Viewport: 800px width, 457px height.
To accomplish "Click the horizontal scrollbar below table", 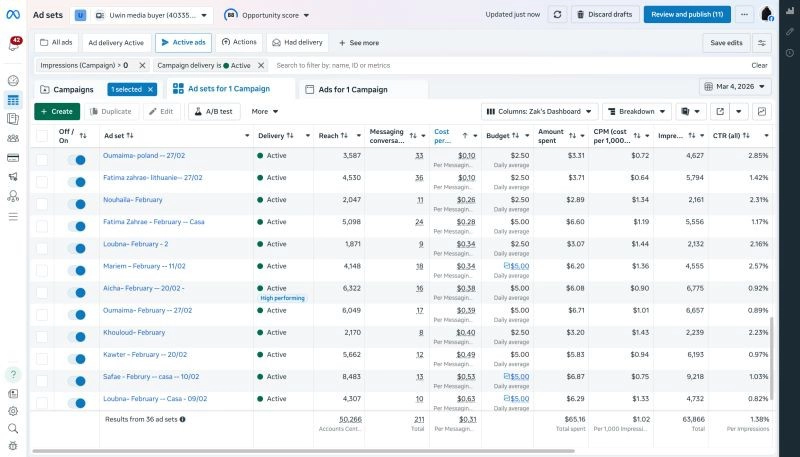I will pos(303,451).
